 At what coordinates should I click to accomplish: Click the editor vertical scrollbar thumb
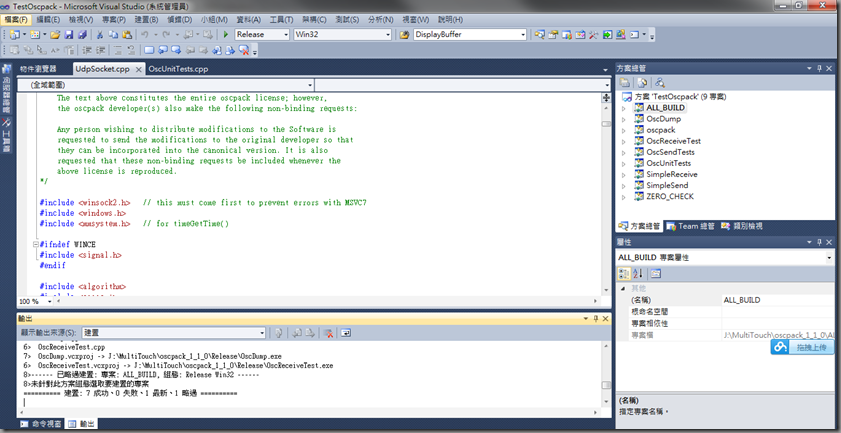pyautogui.click(x=606, y=124)
